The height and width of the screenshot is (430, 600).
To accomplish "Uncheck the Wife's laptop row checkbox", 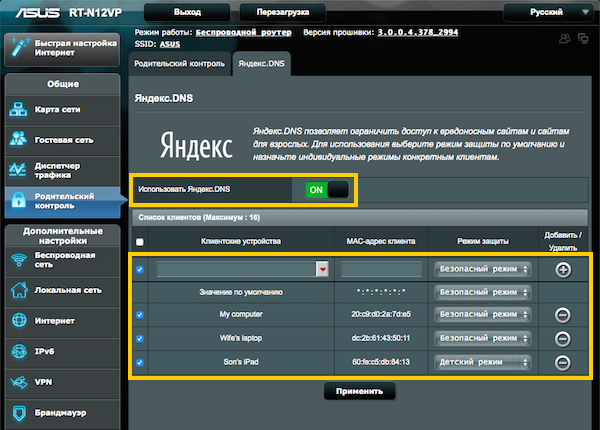I will (140, 339).
